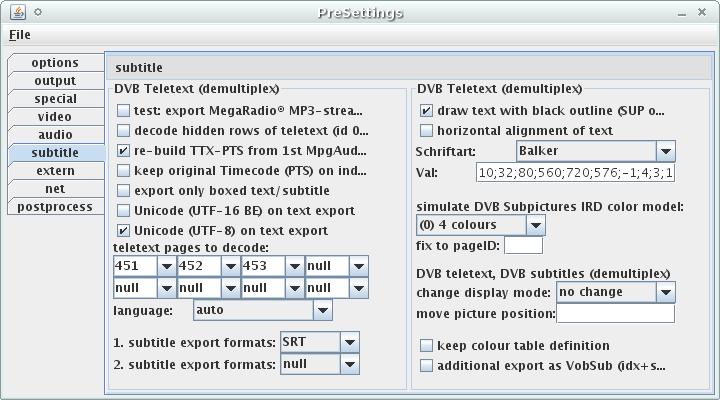720x400 pixels.
Task: Enable decode hidden rows of teletext
Action: tap(124, 130)
